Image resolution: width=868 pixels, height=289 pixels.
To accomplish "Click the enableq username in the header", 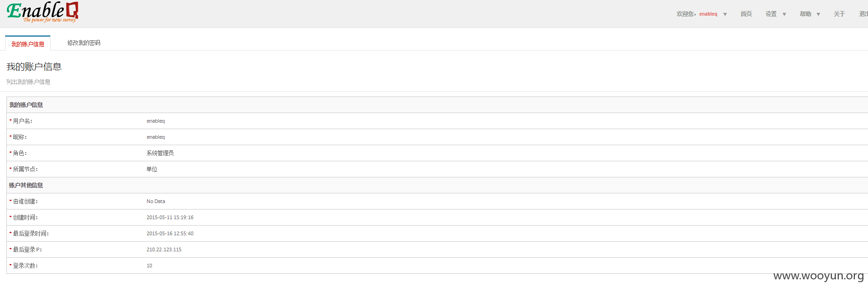I will pos(708,14).
